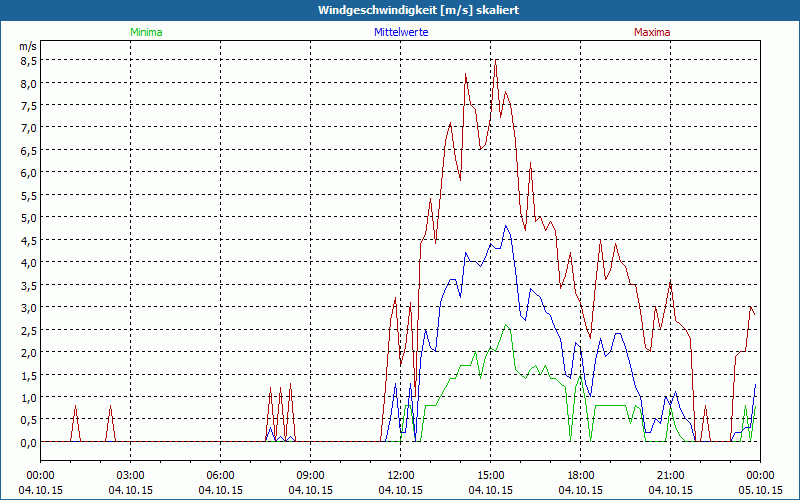Click the 0,5 y-axis value
800x500 pixels.
28,420
